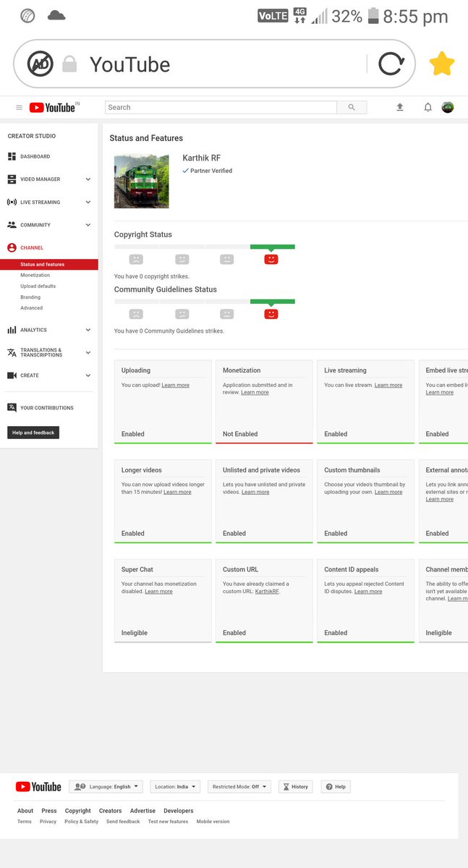Open Monetization in Channel submenu
This screenshot has height=868, width=468.
35,275
